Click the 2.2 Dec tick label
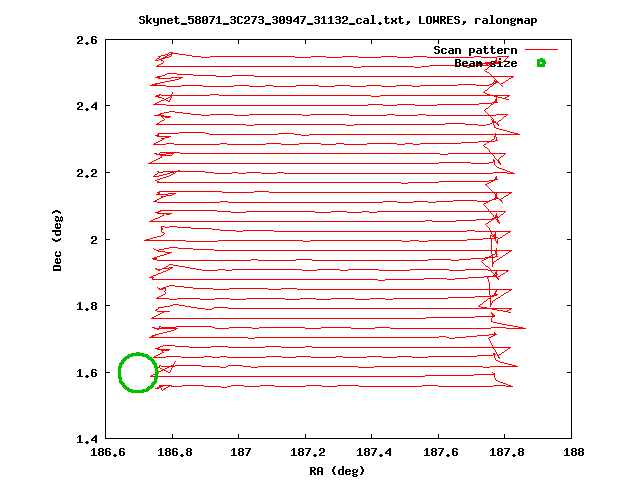 [x=87, y=173]
